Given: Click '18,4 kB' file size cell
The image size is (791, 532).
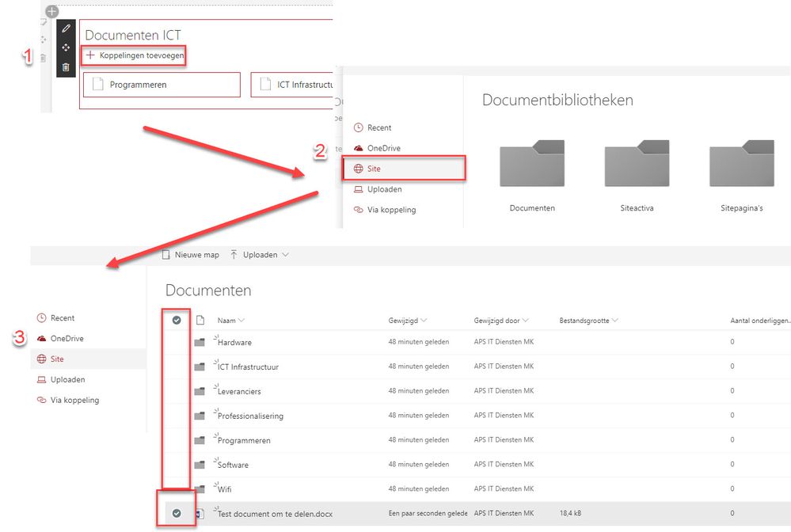Looking at the screenshot, I should point(570,513).
